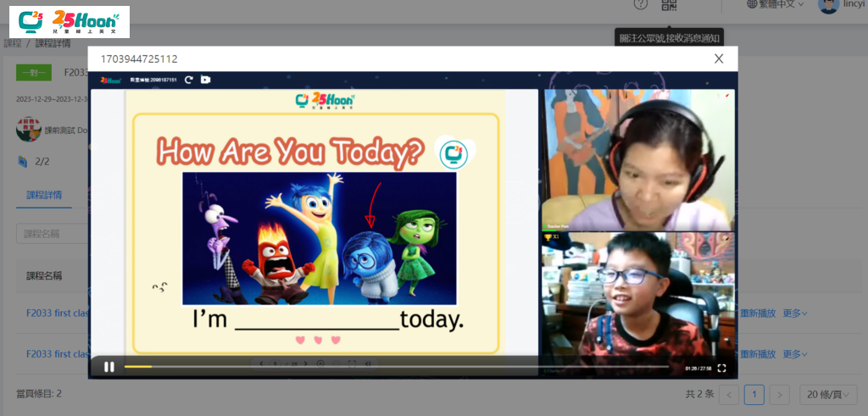
Task: Click the video camera icon in classroom header
Action: tap(205, 80)
